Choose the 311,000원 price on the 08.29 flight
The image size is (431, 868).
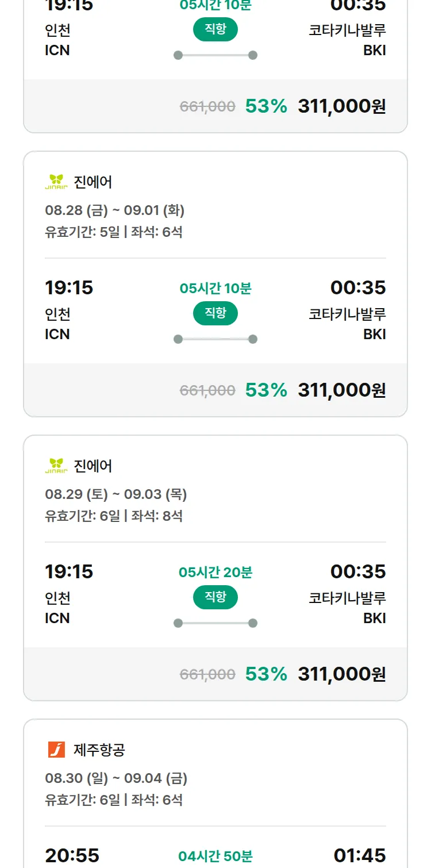[342, 674]
